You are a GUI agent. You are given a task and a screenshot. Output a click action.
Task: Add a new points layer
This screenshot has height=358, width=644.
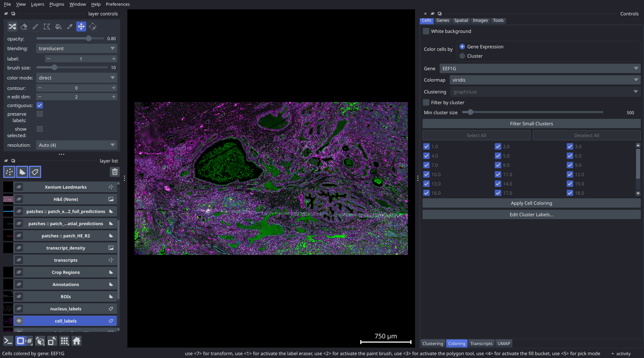[x=9, y=172]
